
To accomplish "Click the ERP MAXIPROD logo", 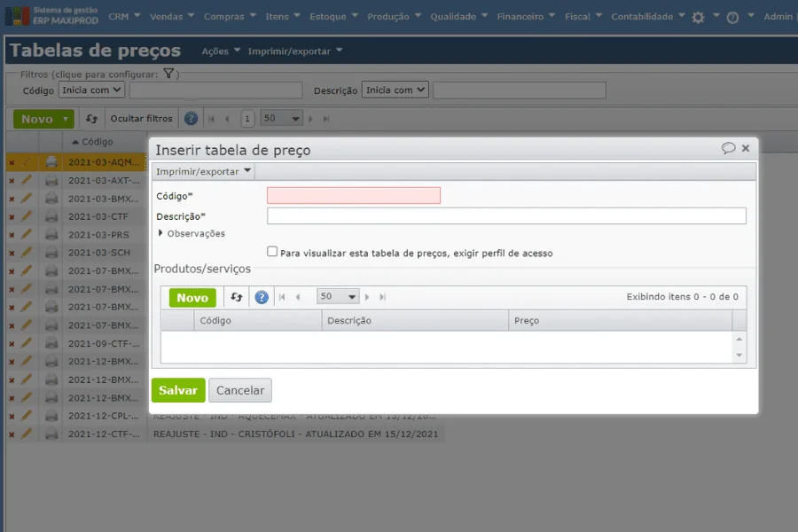I will 51,16.
